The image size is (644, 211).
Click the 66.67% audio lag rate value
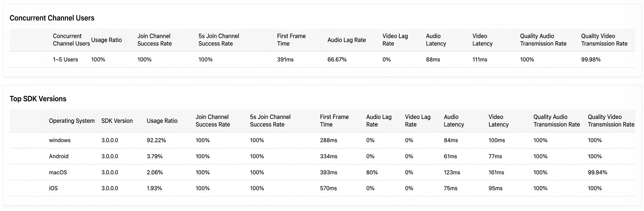click(337, 60)
